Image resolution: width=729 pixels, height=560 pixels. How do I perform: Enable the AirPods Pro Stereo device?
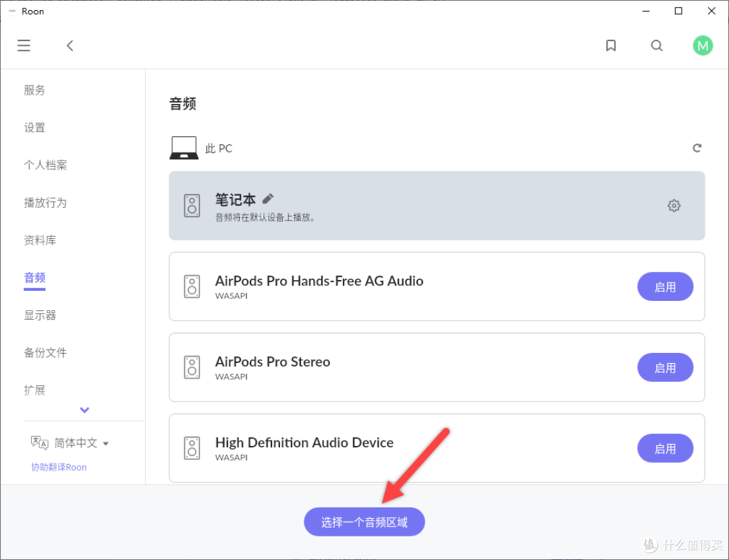coord(665,368)
